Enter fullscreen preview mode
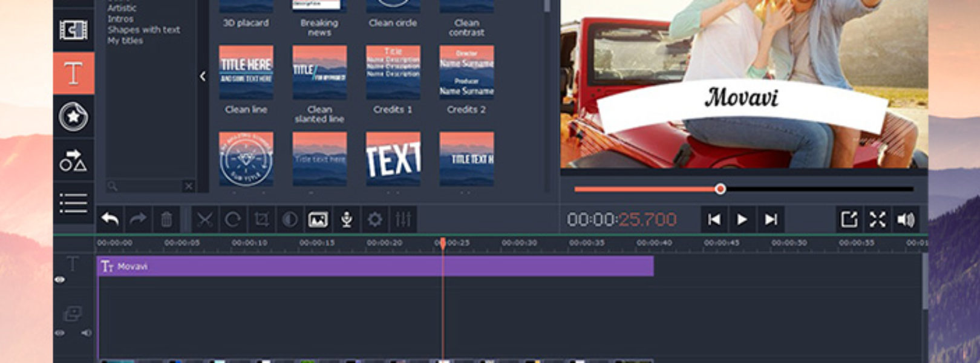The image size is (980, 363). [x=878, y=220]
